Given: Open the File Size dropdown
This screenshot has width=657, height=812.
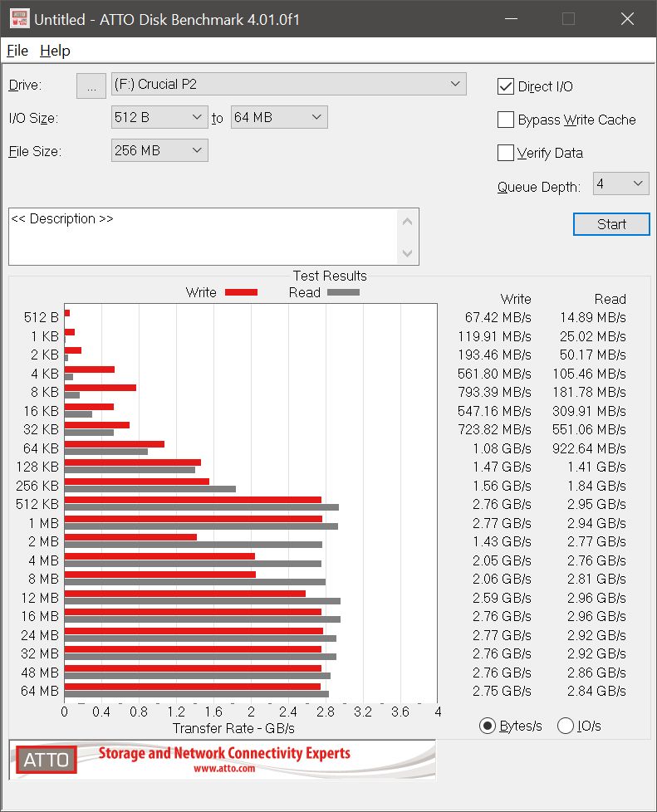Looking at the screenshot, I should 159,151.
